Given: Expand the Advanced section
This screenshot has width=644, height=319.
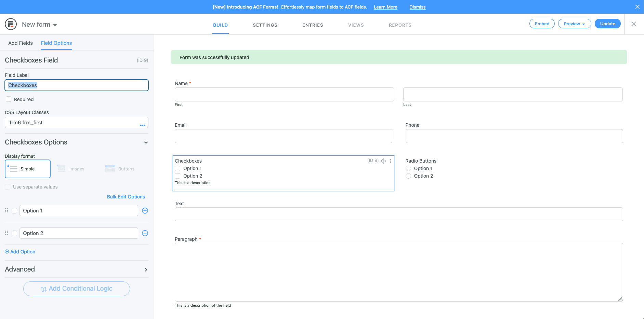Looking at the screenshot, I should click(146, 269).
